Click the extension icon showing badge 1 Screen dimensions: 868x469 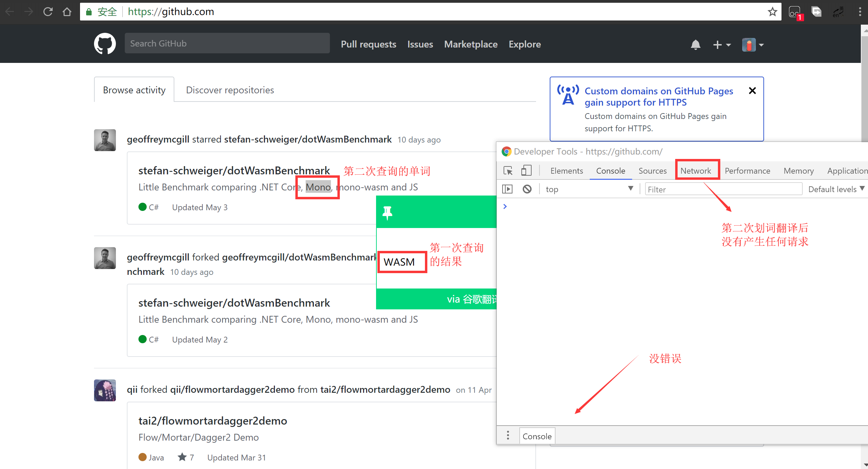pos(794,11)
